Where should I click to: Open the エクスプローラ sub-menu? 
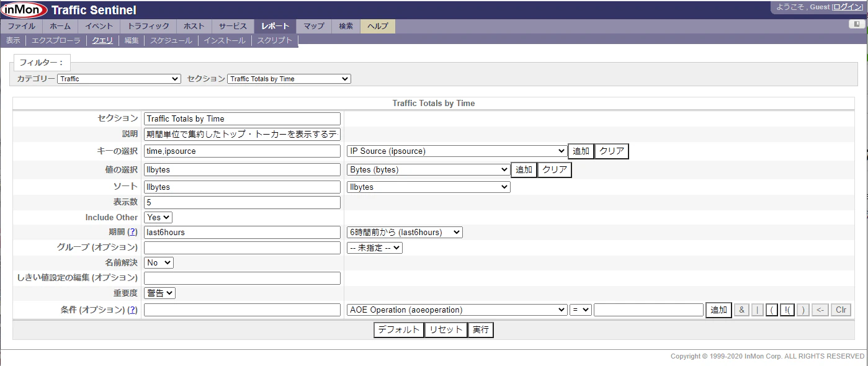pyautogui.click(x=56, y=40)
